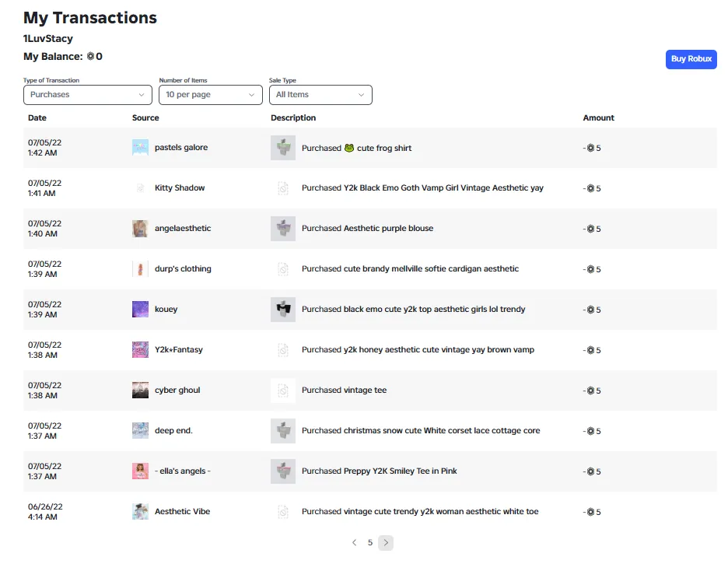Click Y2k*Fantasy group avatar icon
The height and width of the screenshot is (564, 728).
[x=140, y=349]
